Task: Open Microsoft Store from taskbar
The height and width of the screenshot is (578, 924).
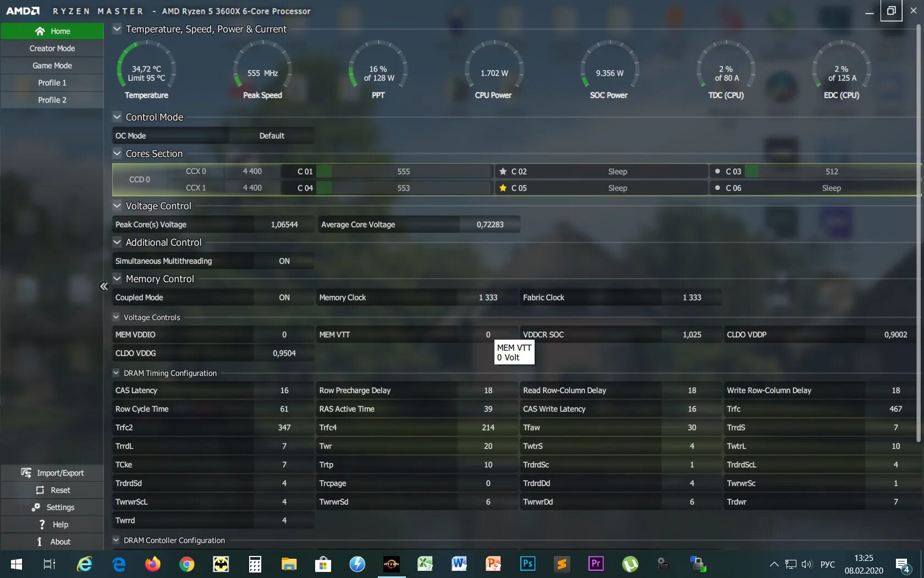Action: pos(323,564)
